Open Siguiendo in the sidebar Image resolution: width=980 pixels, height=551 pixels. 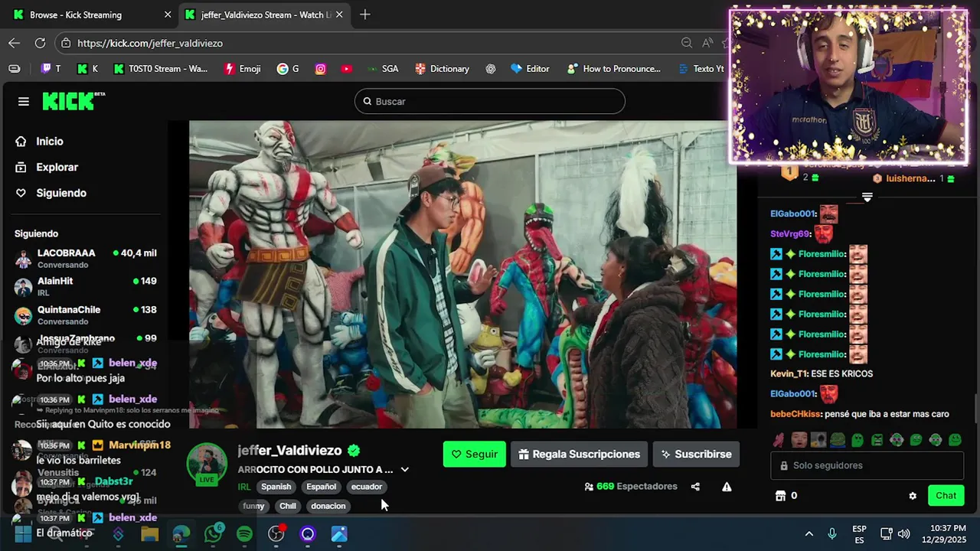[x=51, y=193]
